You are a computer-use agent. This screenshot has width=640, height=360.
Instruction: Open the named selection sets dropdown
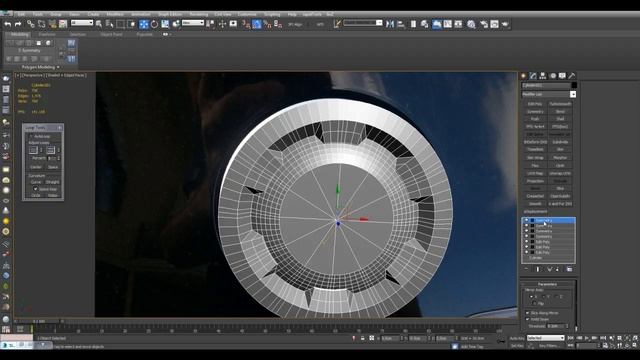click(x=363, y=23)
